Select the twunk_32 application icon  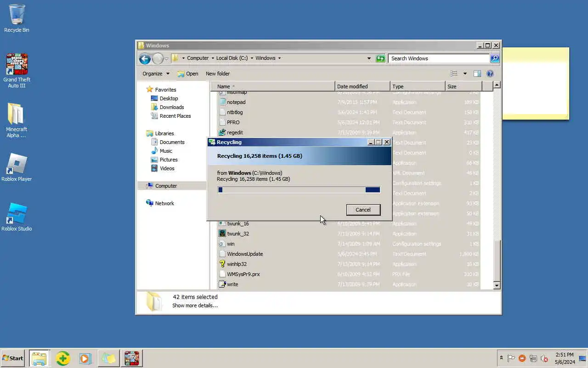[222, 234]
